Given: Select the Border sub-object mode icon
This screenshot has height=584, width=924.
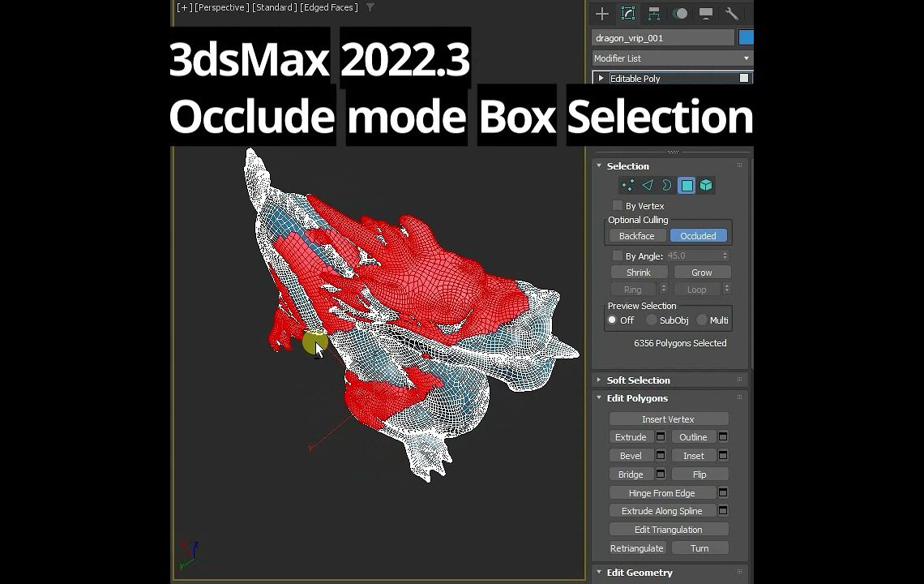Looking at the screenshot, I should click(666, 185).
